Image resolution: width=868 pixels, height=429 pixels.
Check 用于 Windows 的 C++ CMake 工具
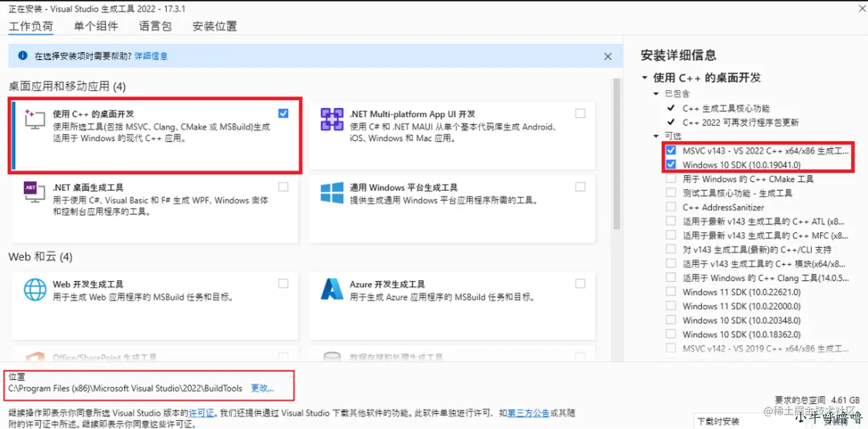click(x=671, y=179)
